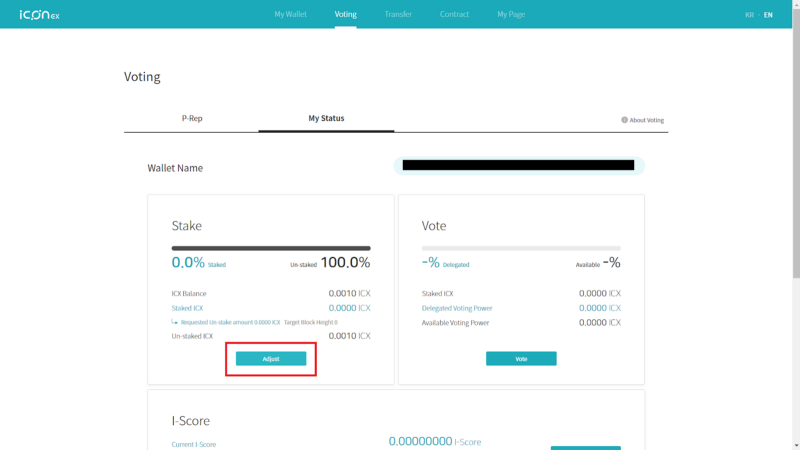The image size is (800, 450).
Task: Click the redacted wallet address field
Action: pyautogui.click(x=518, y=165)
